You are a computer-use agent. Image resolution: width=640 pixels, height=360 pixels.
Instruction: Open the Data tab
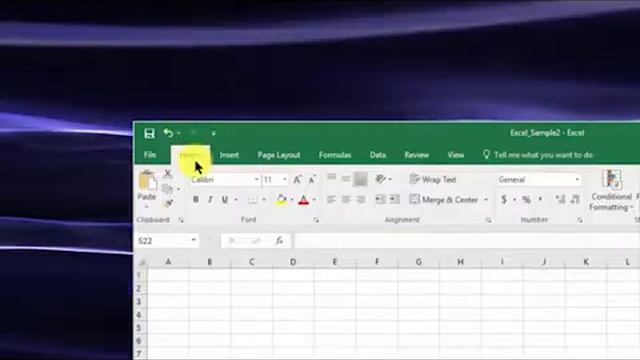tap(378, 155)
